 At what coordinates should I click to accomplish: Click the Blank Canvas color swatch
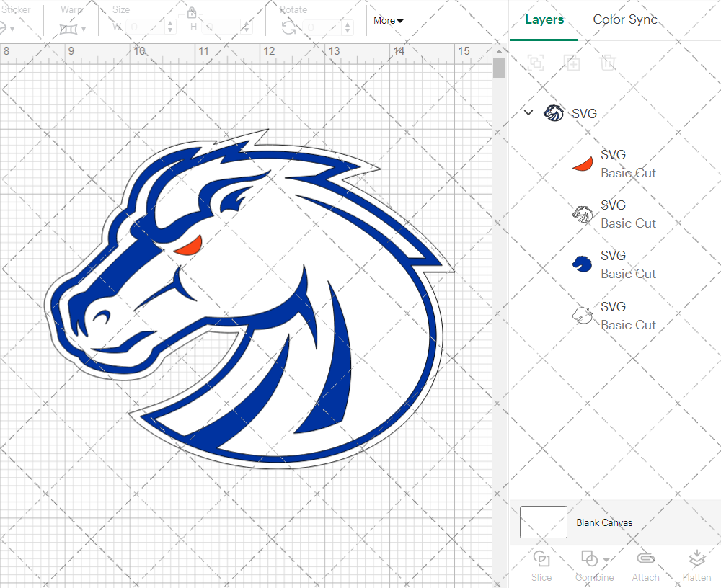click(x=543, y=522)
